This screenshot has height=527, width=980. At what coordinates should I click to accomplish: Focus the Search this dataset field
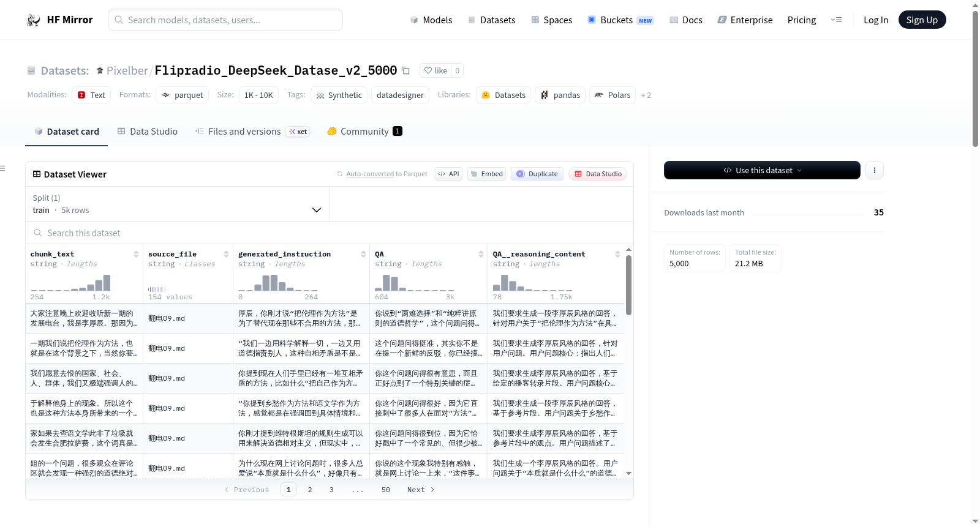pos(330,233)
